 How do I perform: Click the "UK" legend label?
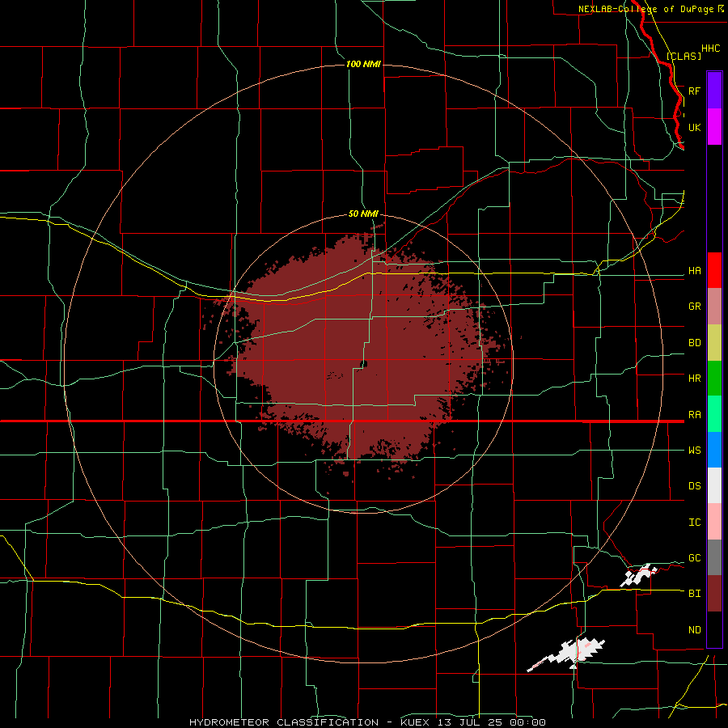coord(694,127)
